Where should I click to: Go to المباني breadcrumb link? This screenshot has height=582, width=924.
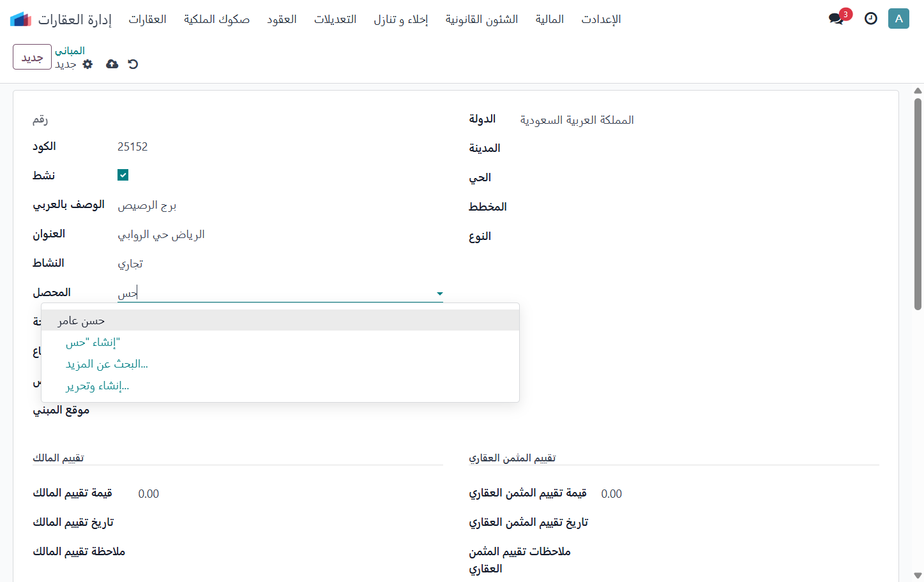(x=70, y=50)
